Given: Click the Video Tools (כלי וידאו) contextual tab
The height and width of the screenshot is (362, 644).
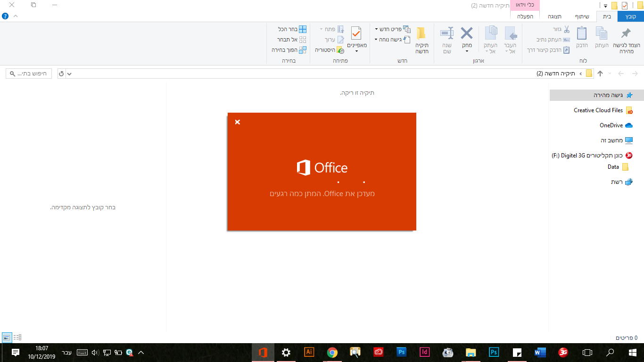Looking at the screenshot, I should [x=525, y=5].
